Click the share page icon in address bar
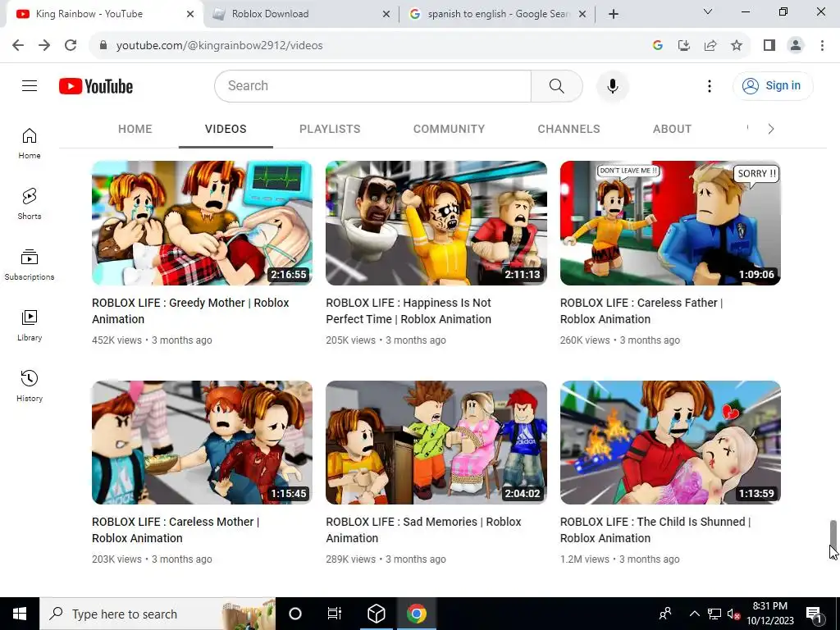 [x=710, y=45]
